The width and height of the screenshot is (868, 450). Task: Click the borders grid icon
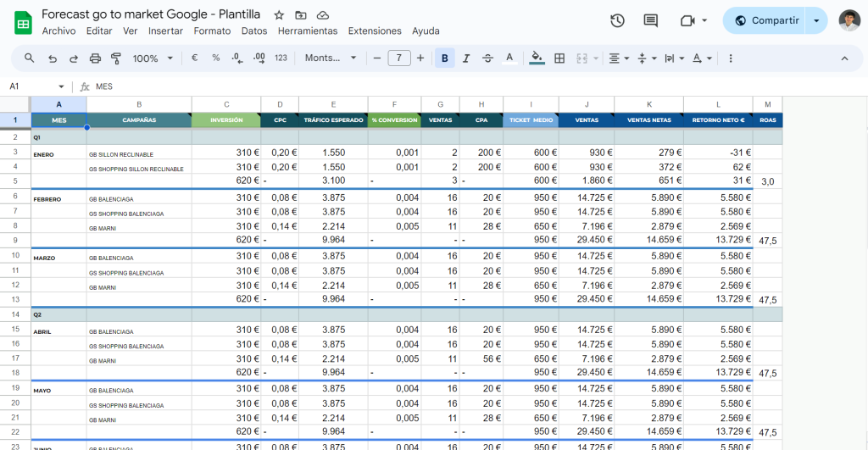[x=559, y=58]
